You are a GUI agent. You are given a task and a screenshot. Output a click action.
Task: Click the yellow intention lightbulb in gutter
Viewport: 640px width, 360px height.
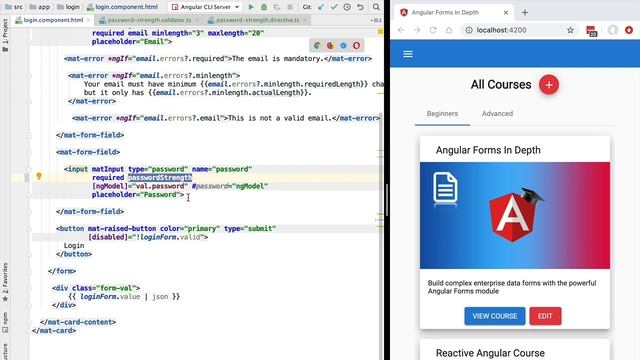click(x=39, y=176)
